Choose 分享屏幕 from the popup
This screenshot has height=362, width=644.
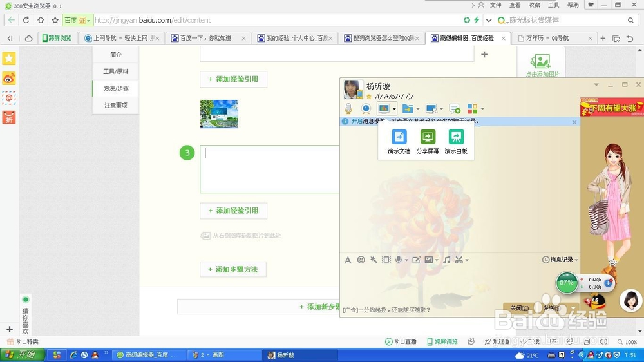[428, 142]
